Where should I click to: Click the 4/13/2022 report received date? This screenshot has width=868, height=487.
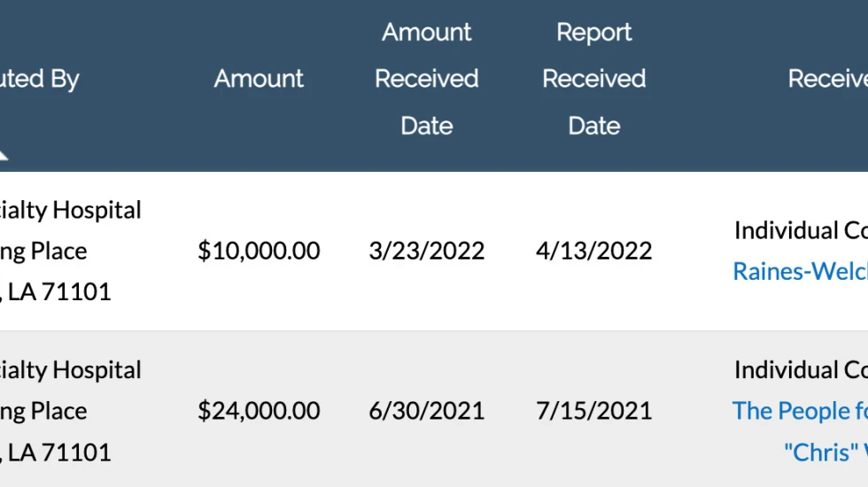[593, 251]
